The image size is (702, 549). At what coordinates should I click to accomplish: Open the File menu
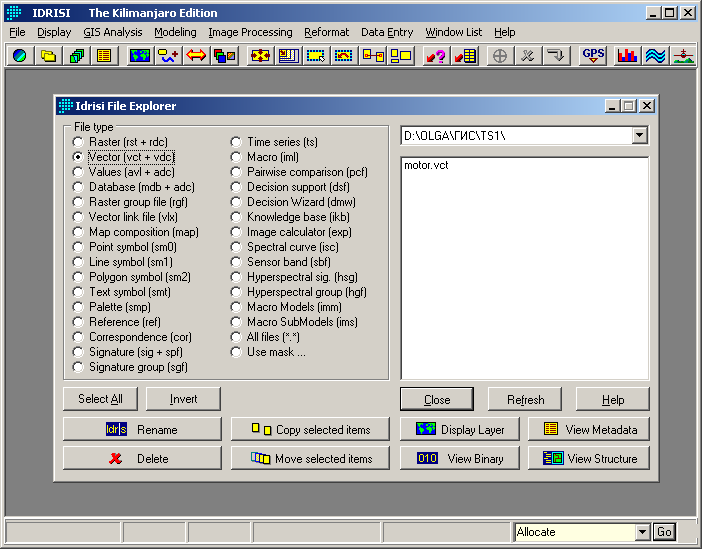coord(17,32)
